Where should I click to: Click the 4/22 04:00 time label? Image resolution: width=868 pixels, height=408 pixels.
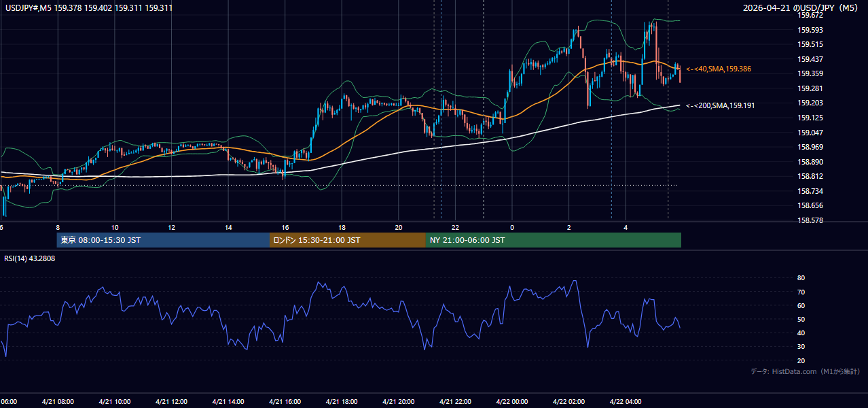click(625, 402)
